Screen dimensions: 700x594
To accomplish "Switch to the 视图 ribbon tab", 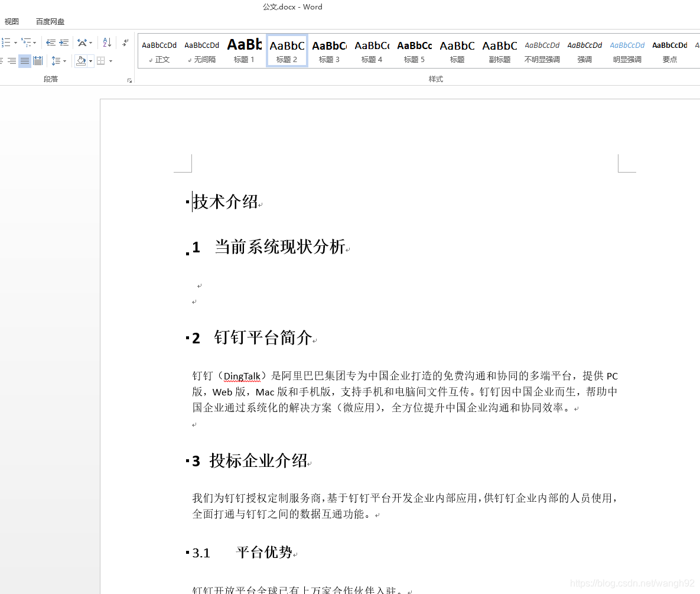I will [12, 21].
